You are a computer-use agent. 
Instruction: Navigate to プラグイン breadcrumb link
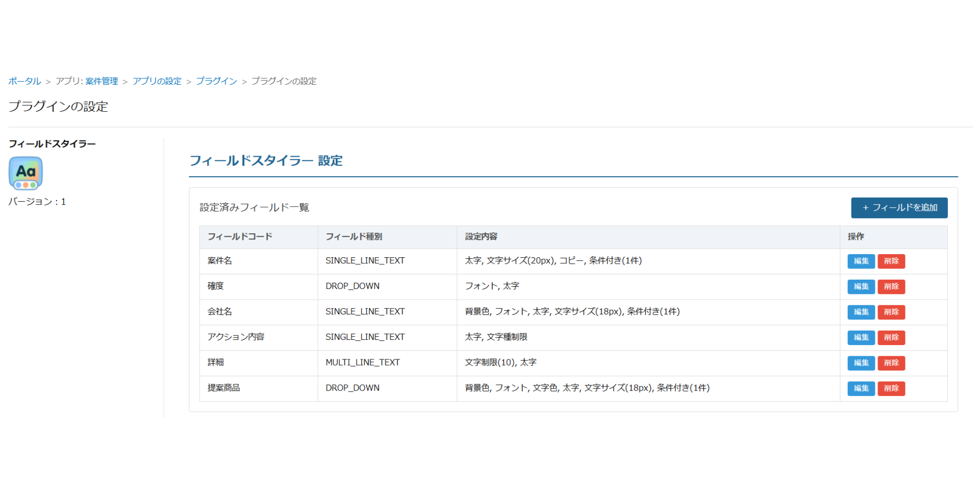click(216, 81)
